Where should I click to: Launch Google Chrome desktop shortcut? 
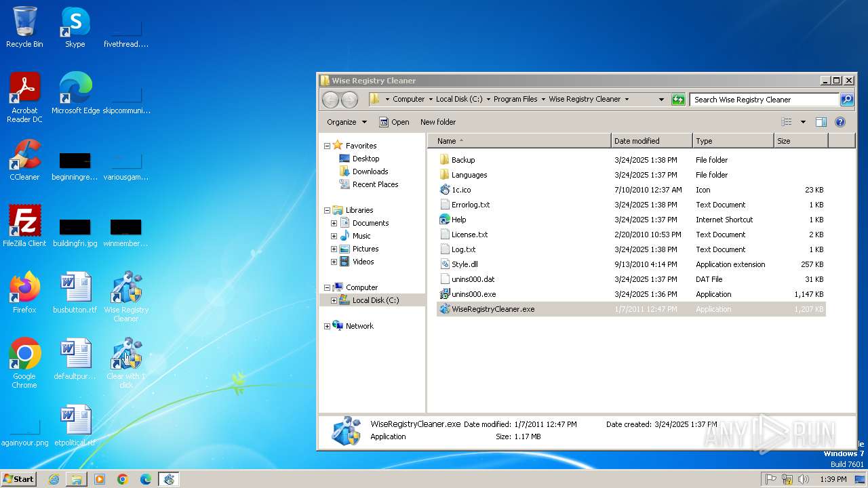(x=24, y=363)
